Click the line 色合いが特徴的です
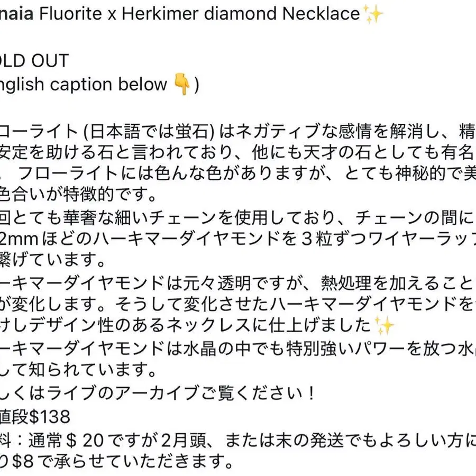This screenshot has height=476, width=476. pyautogui.click(x=78, y=195)
